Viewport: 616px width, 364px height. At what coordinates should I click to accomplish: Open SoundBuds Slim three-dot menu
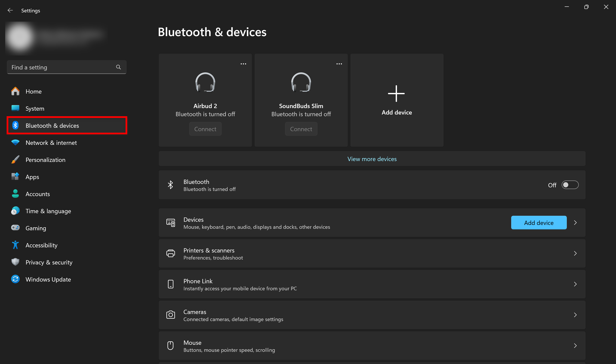pyautogui.click(x=339, y=64)
